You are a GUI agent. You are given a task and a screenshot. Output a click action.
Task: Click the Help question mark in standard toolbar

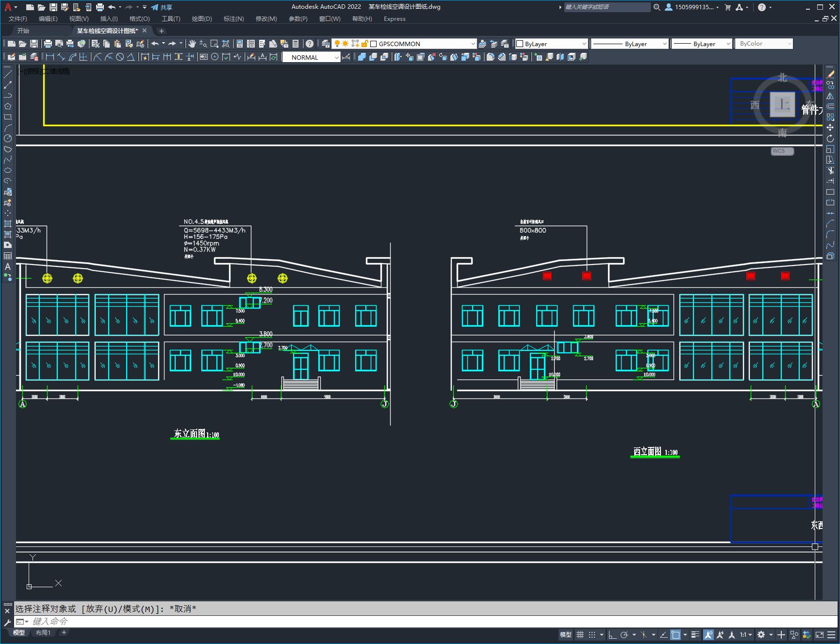(x=310, y=44)
